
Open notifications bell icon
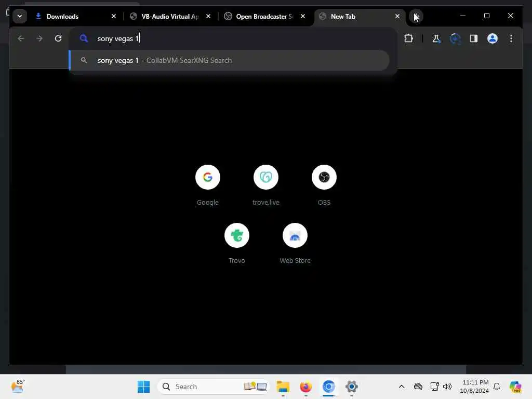497,387
